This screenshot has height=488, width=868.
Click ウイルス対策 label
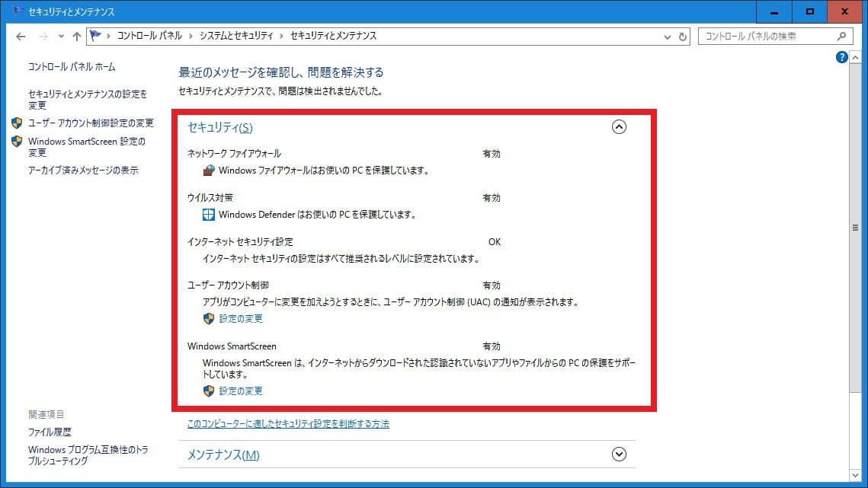tap(210, 198)
